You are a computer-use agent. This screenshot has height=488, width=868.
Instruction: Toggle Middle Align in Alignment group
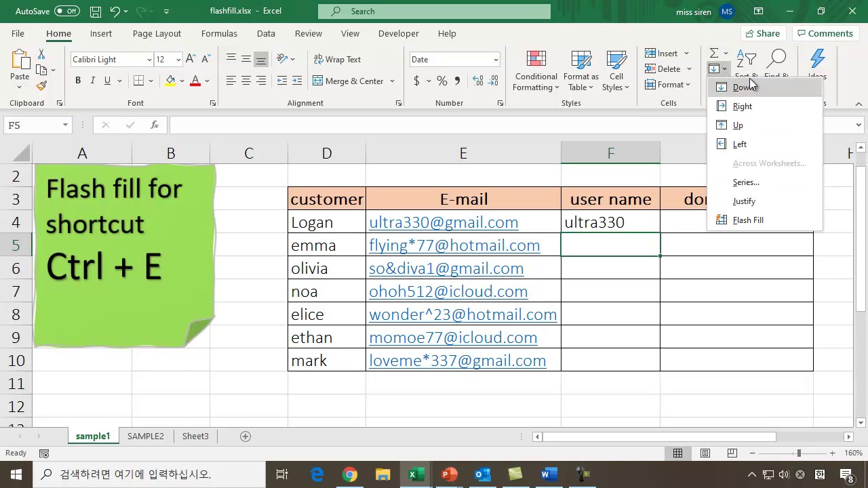(246, 59)
